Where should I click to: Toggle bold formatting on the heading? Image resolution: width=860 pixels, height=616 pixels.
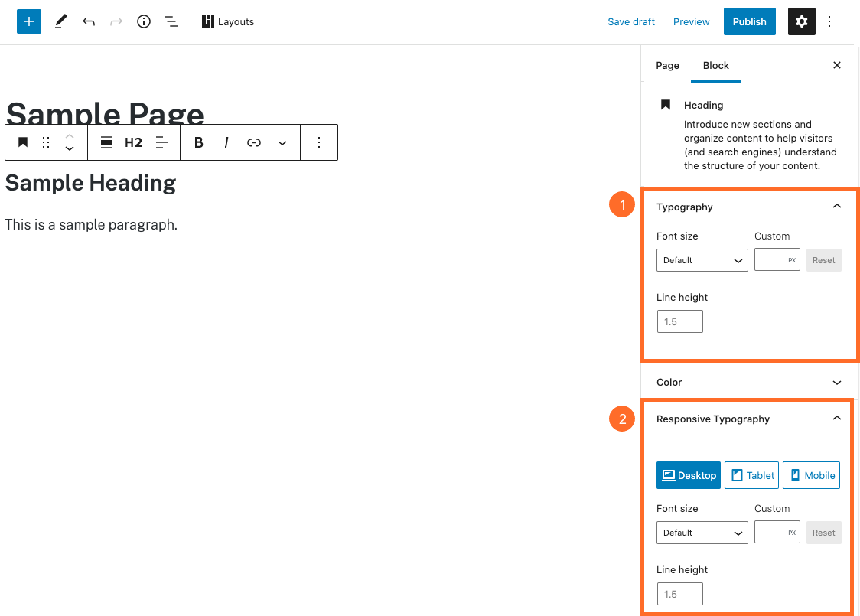point(198,142)
